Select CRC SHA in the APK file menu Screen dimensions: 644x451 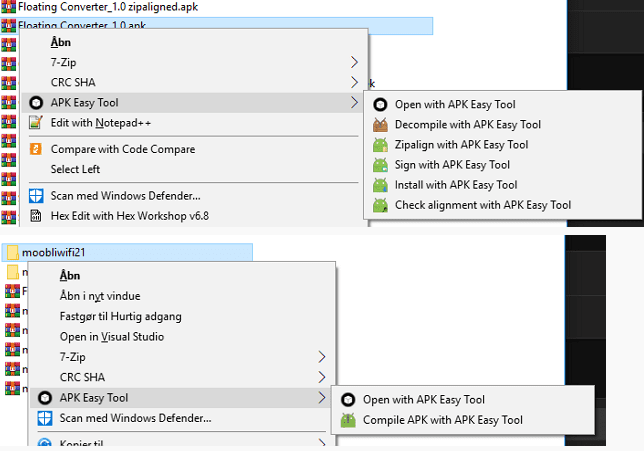point(194,82)
